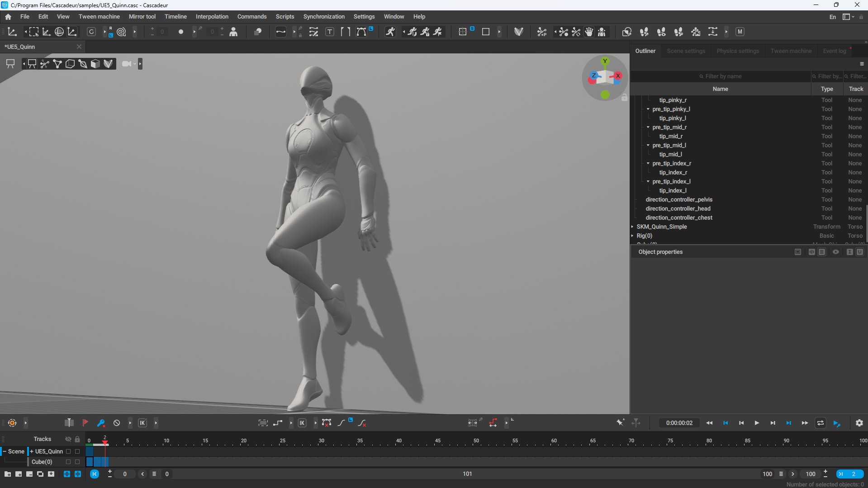Click the person silhouette icon in the toolbar

pyautogui.click(x=233, y=32)
